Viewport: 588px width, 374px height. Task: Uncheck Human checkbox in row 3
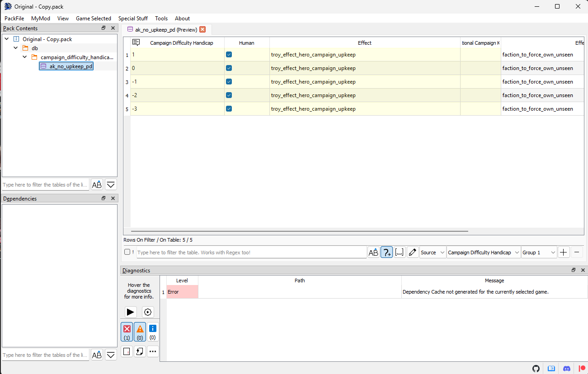[229, 82]
